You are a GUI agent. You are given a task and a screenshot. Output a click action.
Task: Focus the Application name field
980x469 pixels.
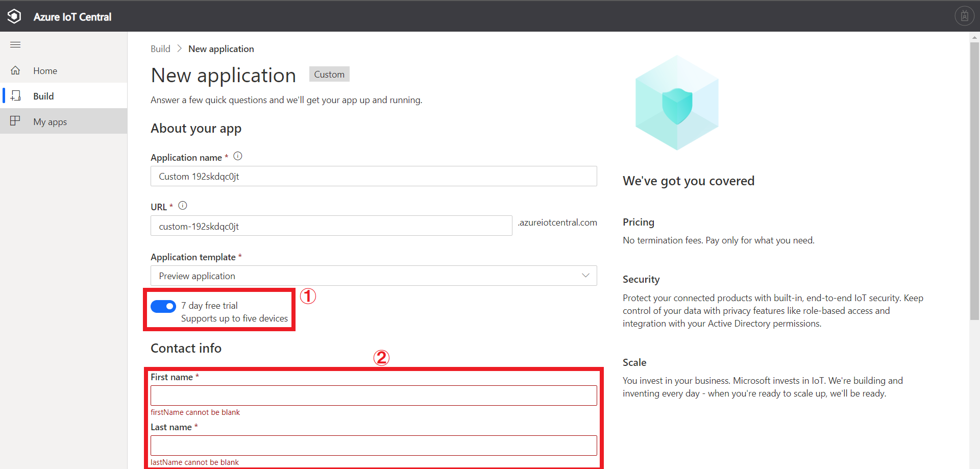tap(374, 176)
